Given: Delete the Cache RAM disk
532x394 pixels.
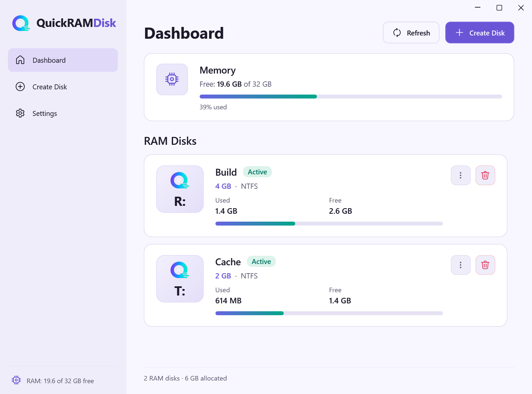Looking at the screenshot, I should point(485,265).
